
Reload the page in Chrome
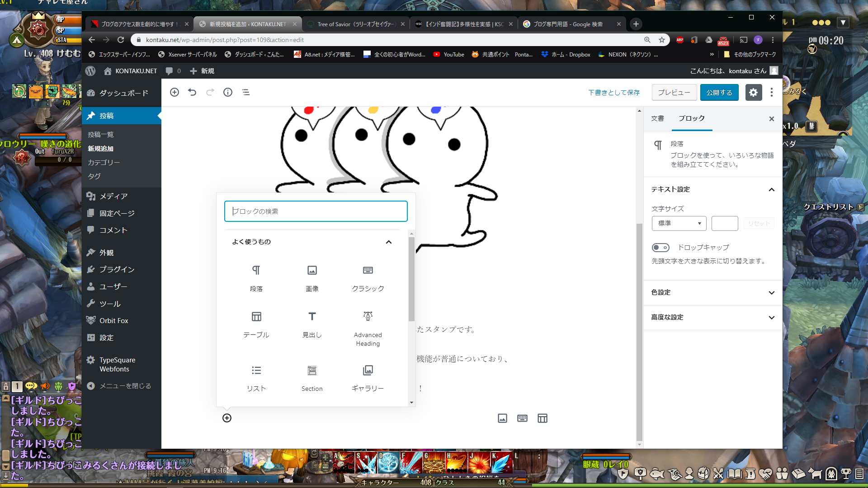121,40
